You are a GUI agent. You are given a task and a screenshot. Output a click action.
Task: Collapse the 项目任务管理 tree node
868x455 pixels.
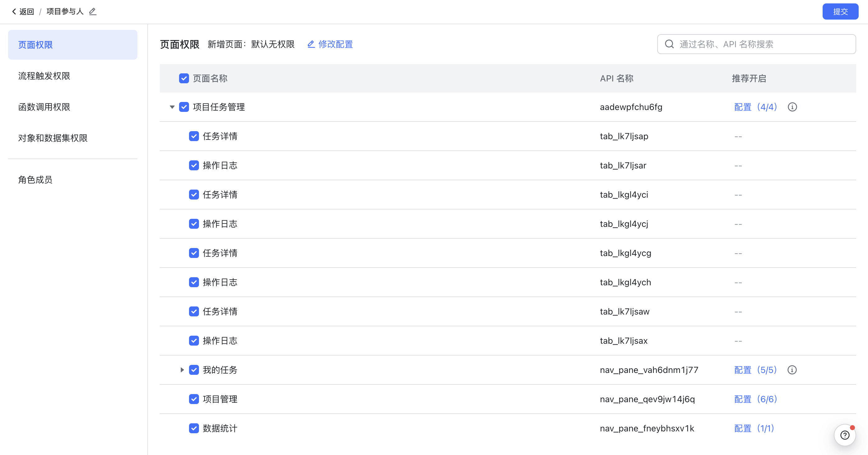[x=172, y=107]
